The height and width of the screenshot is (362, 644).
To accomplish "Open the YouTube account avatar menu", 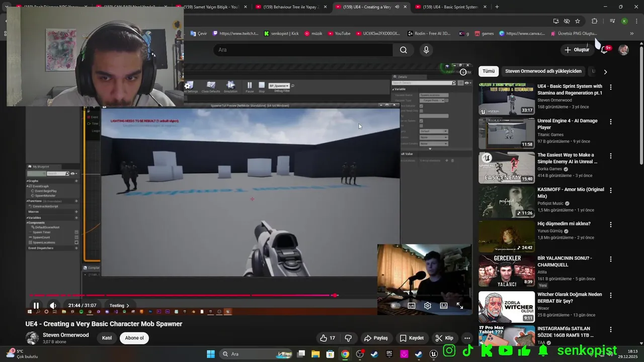I will [x=623, y=50].
